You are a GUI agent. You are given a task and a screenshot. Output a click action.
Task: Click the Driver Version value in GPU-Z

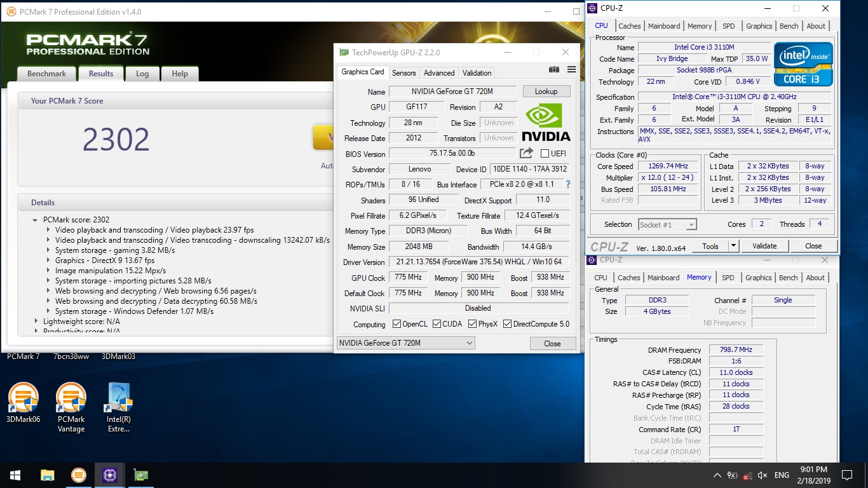[x=479, y=262]
